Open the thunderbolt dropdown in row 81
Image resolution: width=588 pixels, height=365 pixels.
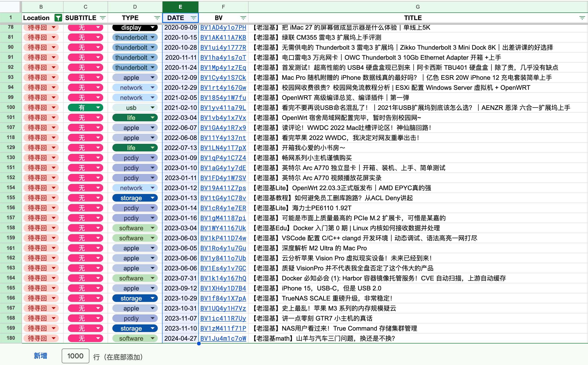152,38
